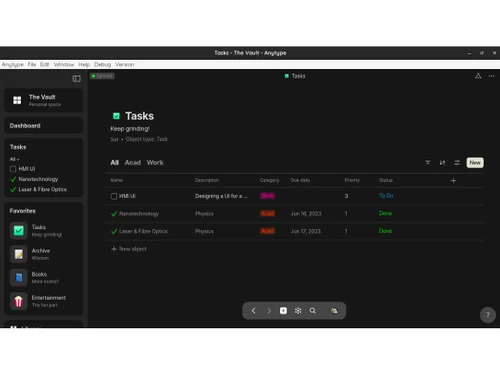Click the New button
Viewport: 500px width, 375px height.
click(475, 163)
